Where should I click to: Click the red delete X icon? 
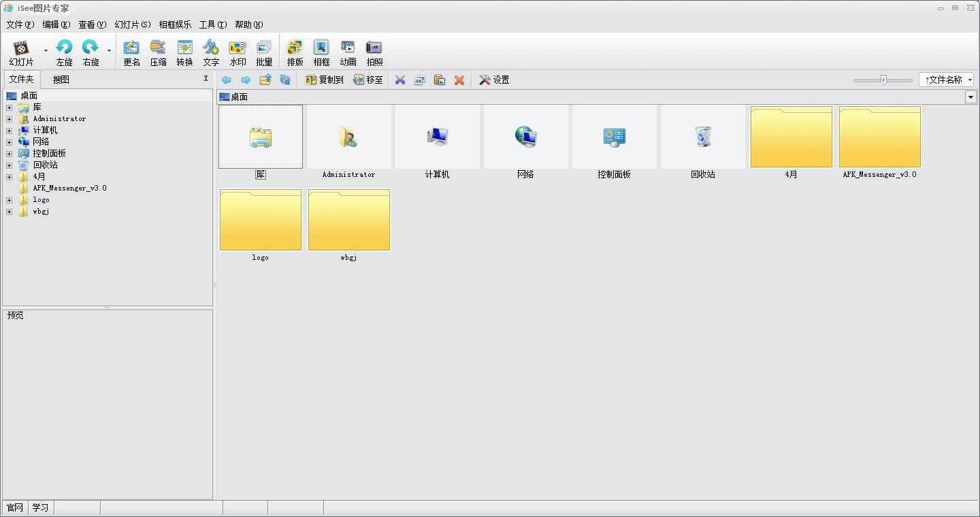459,80
